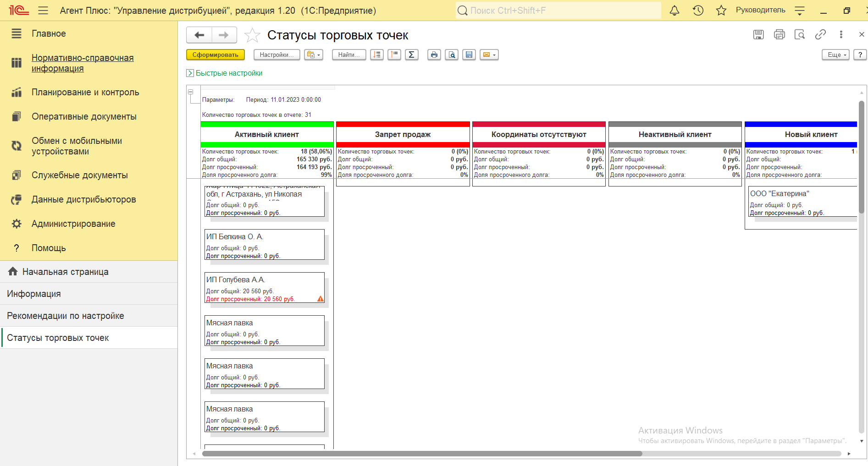Open the Главное section
This screenshot has width=868, height=466.
89,33
